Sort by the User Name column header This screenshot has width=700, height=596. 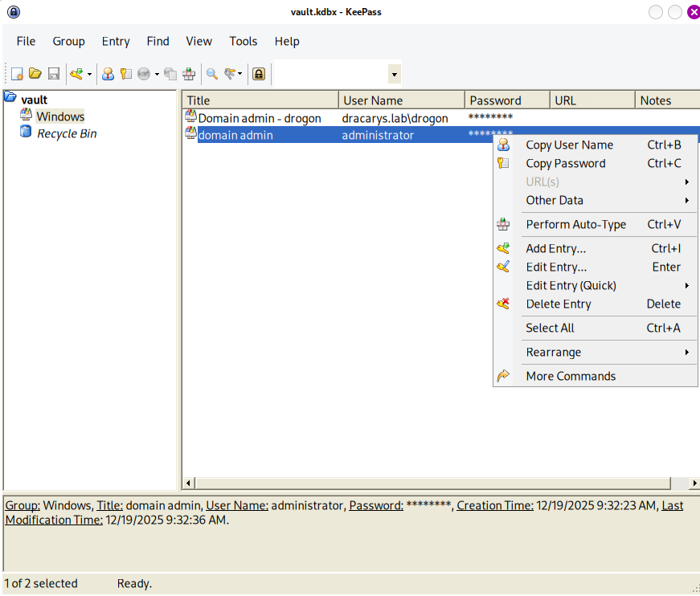coord(402,100)
